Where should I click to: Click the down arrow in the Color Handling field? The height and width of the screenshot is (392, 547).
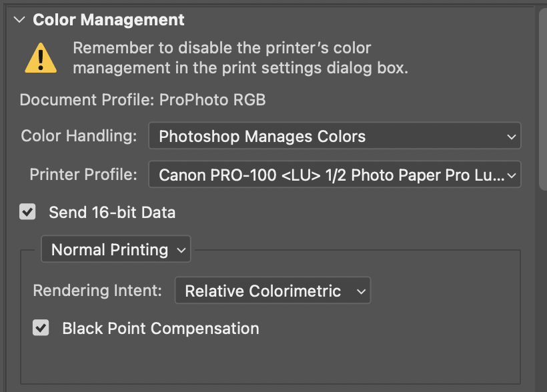pos(512,137)
